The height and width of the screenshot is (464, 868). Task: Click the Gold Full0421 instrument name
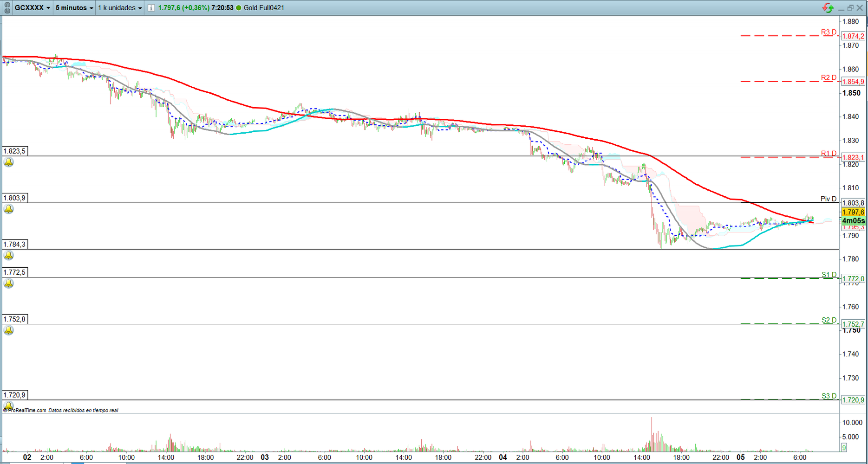264,8
